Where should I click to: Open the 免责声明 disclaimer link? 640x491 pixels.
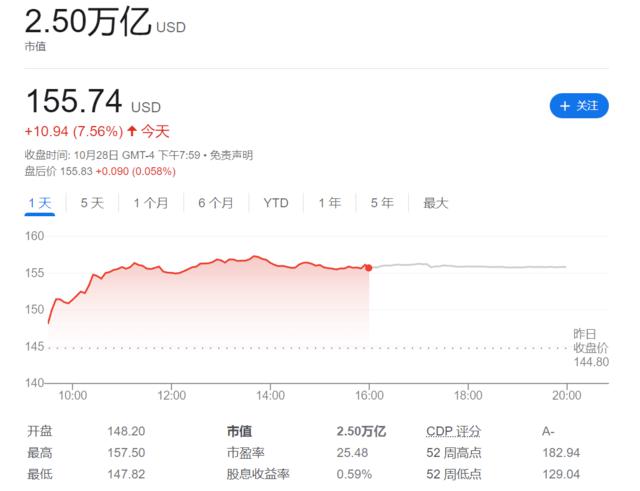(232, 155)
